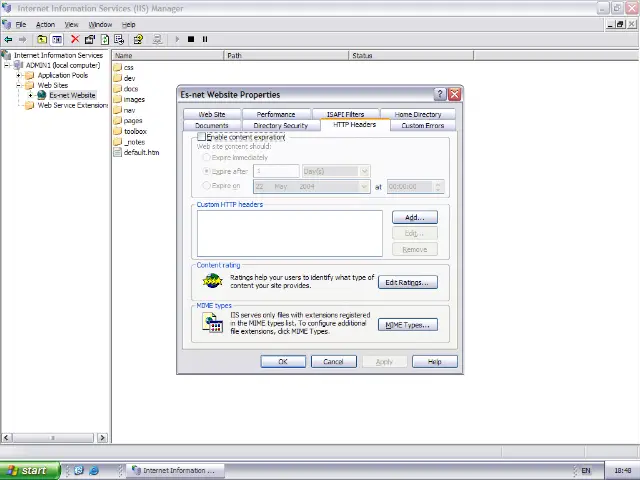Select the Expire after radio button
640x480 pixels.
coord(207,171)
